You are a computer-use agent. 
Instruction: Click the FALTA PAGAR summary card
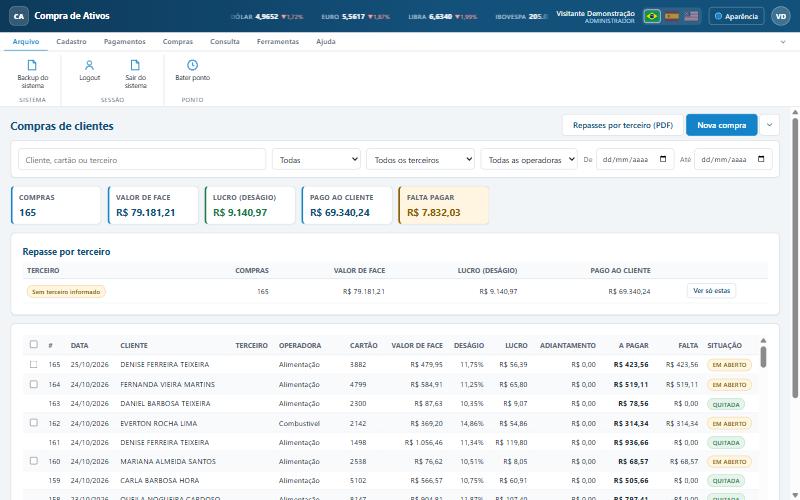pyautogui.click(x=444, y=205)
